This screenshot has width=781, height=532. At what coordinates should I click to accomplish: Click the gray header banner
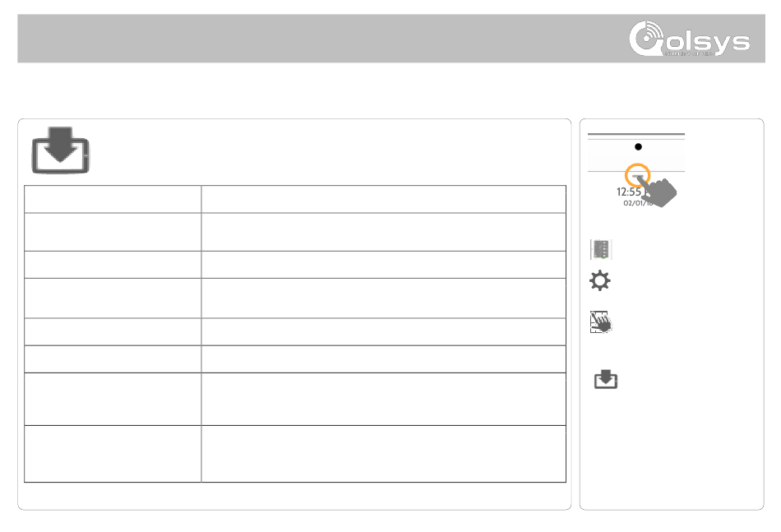[391, 39]
